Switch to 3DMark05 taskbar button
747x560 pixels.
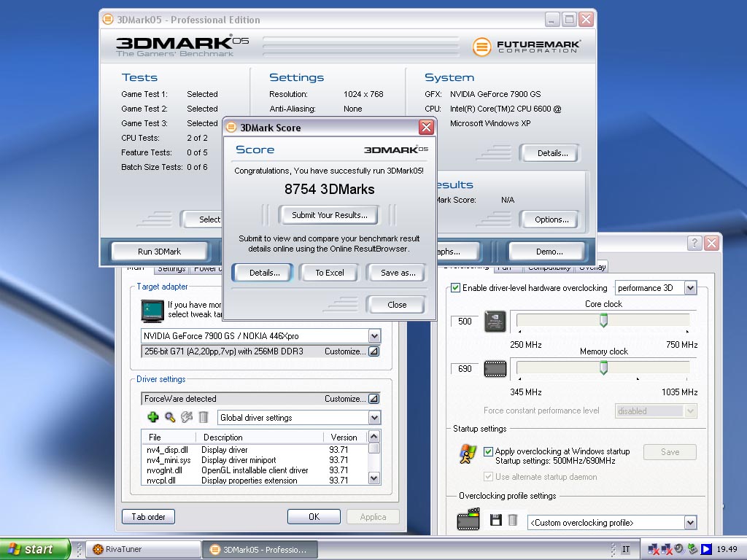(x=260, y=550)
